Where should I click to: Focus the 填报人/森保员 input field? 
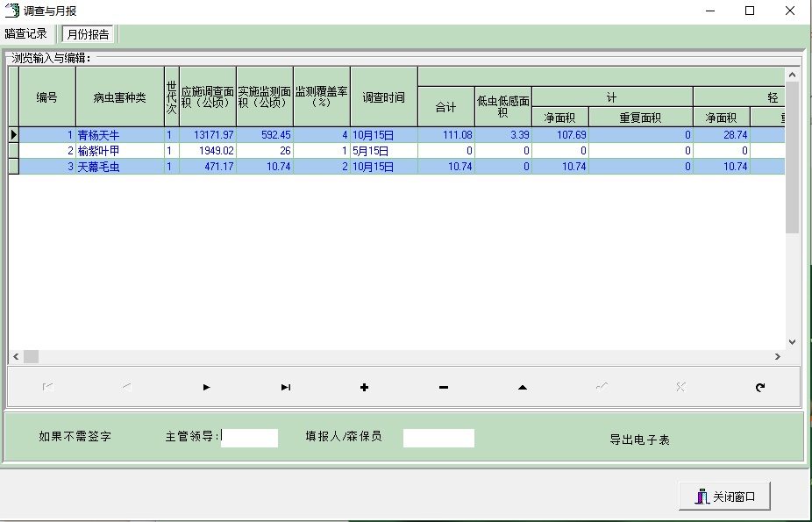pyautogui.click(x=438, y=438)
